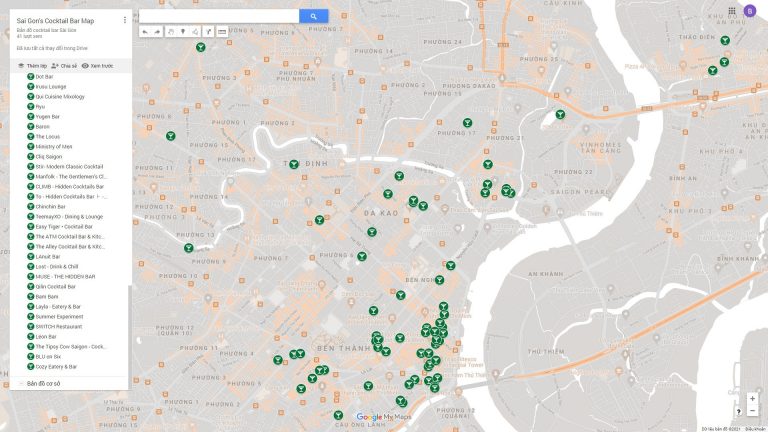Click the cocktail marker at Cầu Ông Lãnh
Image resolution: width=768 pixels, height=432 pixels.
tap(338, 415)
